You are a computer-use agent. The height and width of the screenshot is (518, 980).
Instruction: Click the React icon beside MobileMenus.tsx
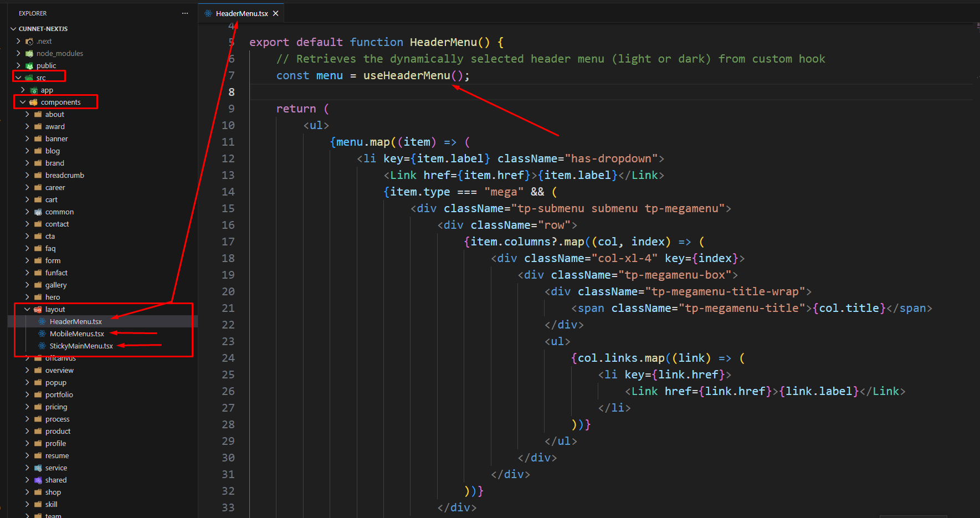[42, 334]
